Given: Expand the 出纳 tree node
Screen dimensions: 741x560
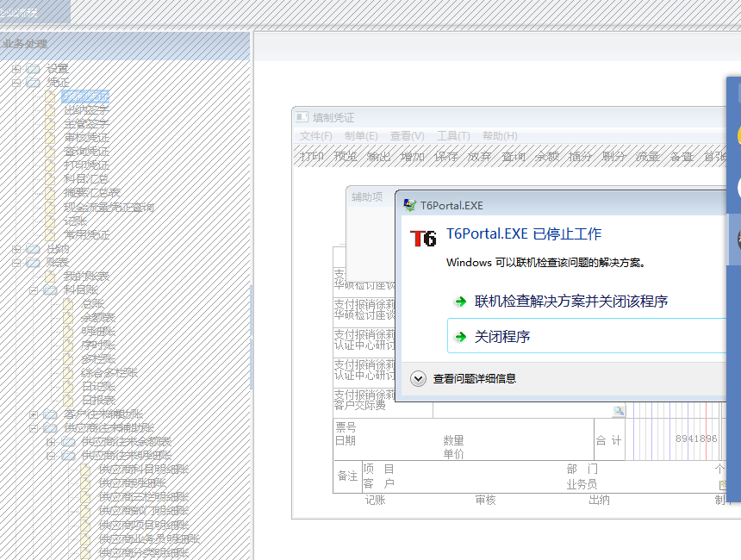Looking at the screenshot, I should click(16, 249).
